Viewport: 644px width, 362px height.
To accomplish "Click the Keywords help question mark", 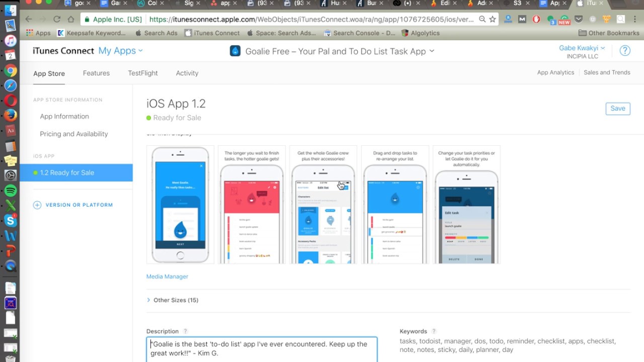I will coord(434,331).
